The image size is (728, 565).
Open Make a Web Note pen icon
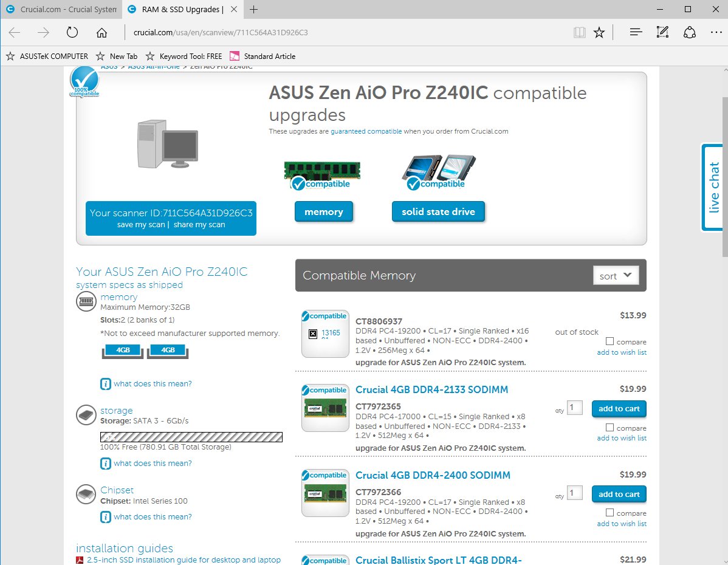662,32
